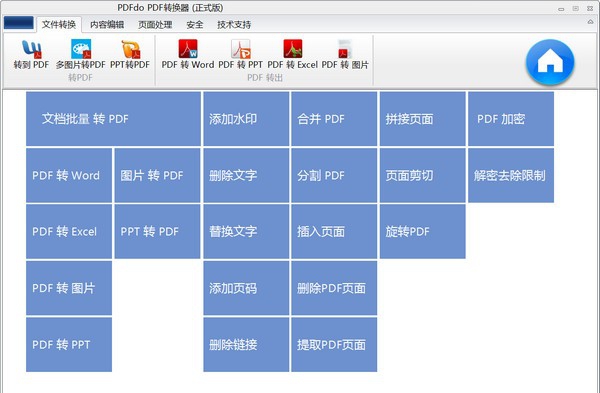Click the 图片 转 PDF tile
600x393 pixels.
point(157,175)
